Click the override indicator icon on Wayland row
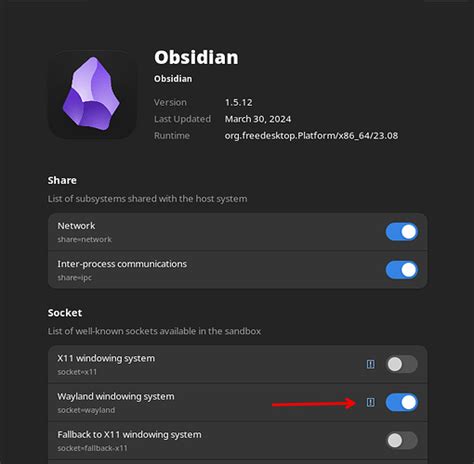The height and width of the screenshot is (464, 474). pos(370,402)
